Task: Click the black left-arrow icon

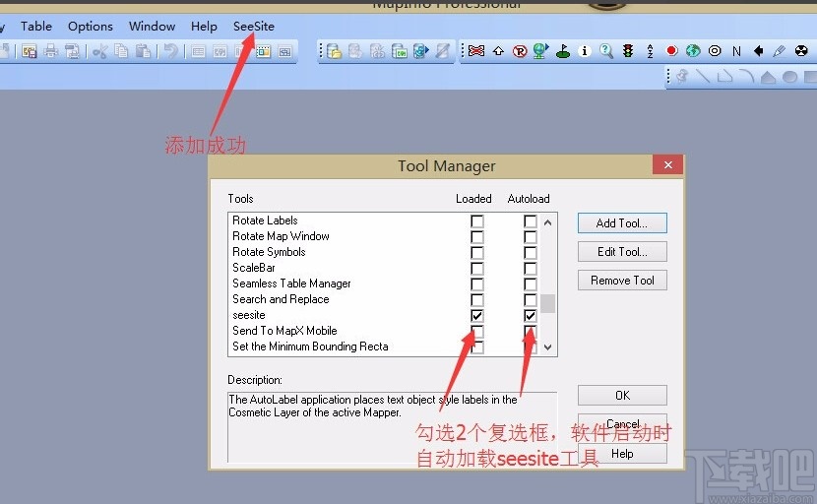Action: 758,50
